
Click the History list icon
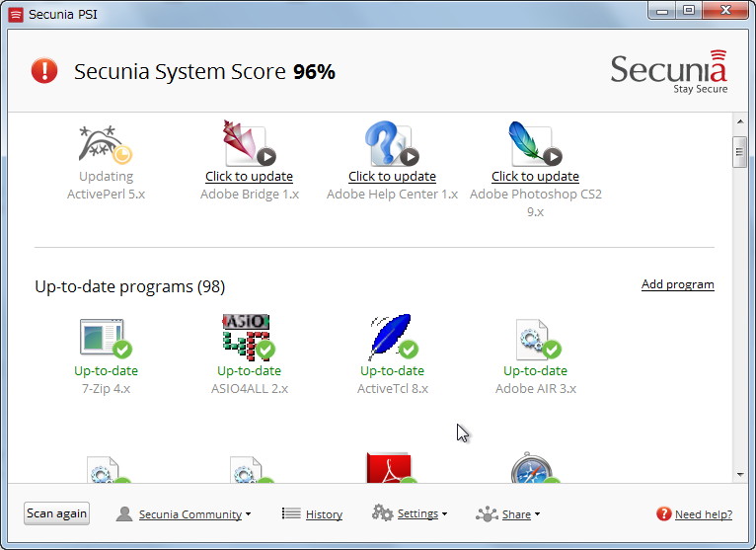(291, 513)
